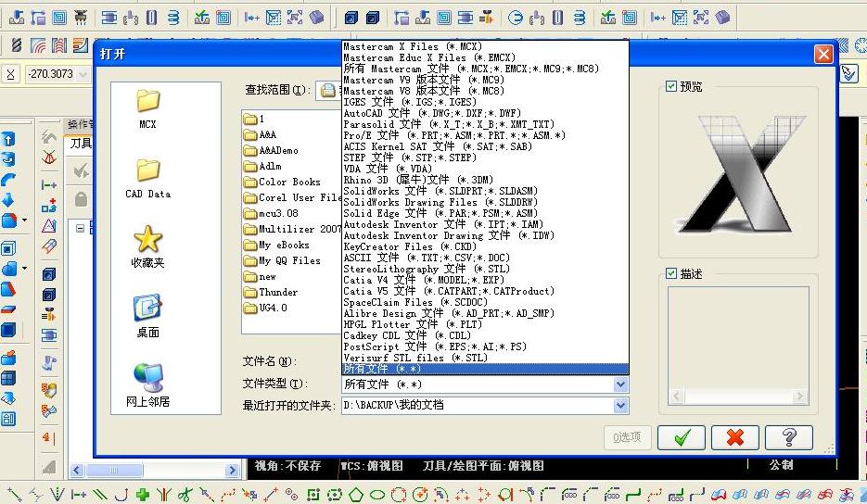Go to 桌面 desktop shortcut
This screenshot has width=867, height=504.
[147, 316]
